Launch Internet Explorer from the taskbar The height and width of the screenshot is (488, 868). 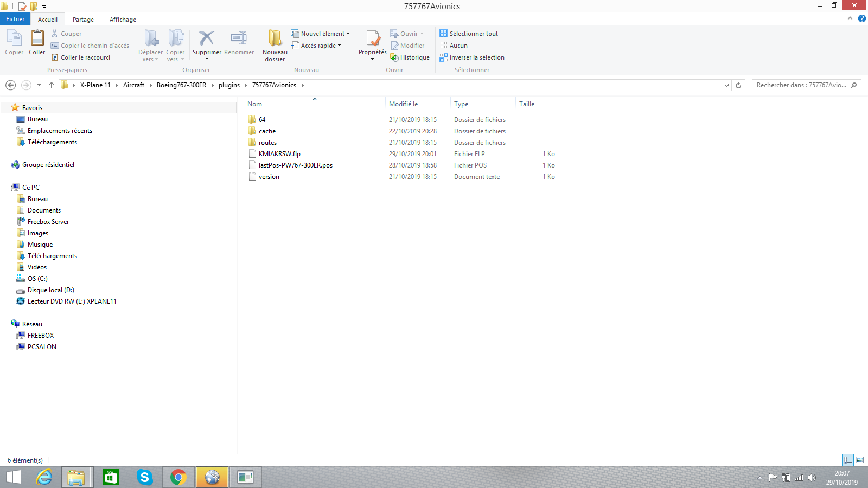point(44,477)
